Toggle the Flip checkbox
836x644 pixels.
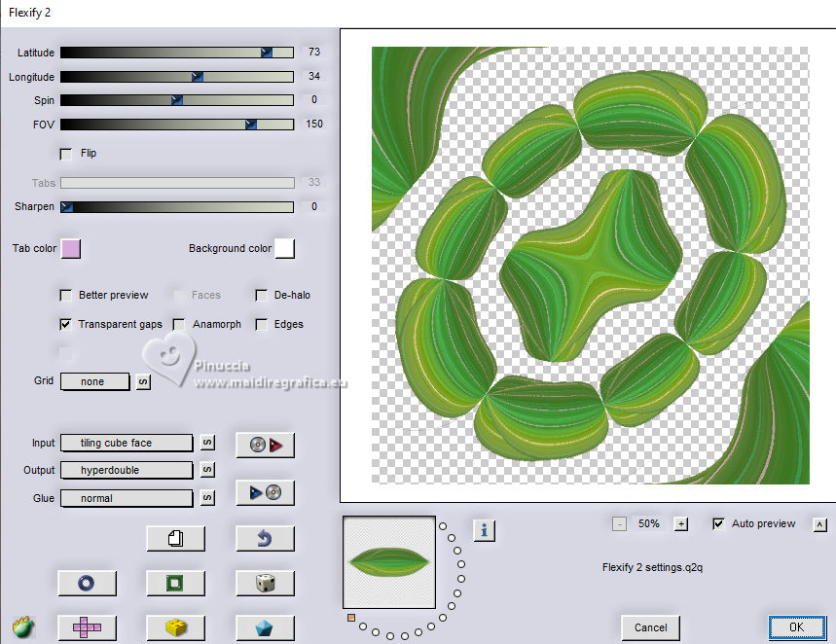(x=66, y=154)
